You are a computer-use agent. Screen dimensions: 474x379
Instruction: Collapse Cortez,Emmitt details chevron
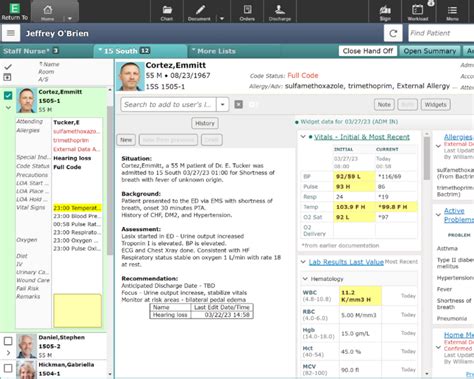click(x=8, y=108)
